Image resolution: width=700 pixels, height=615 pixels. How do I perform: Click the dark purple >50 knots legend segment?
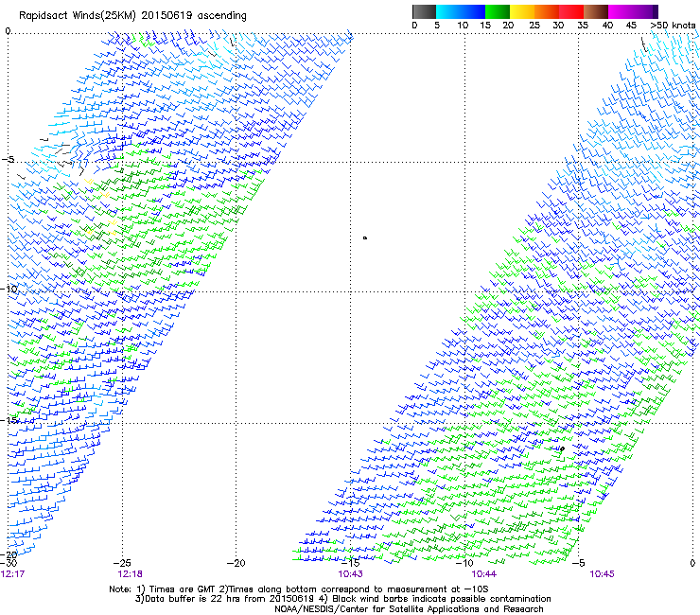coord(656,11)
